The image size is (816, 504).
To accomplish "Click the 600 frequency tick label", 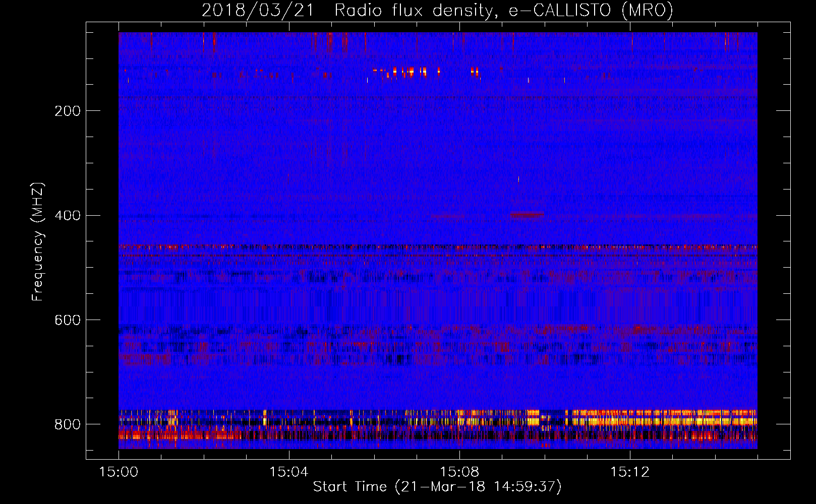I will pos(68,321).
